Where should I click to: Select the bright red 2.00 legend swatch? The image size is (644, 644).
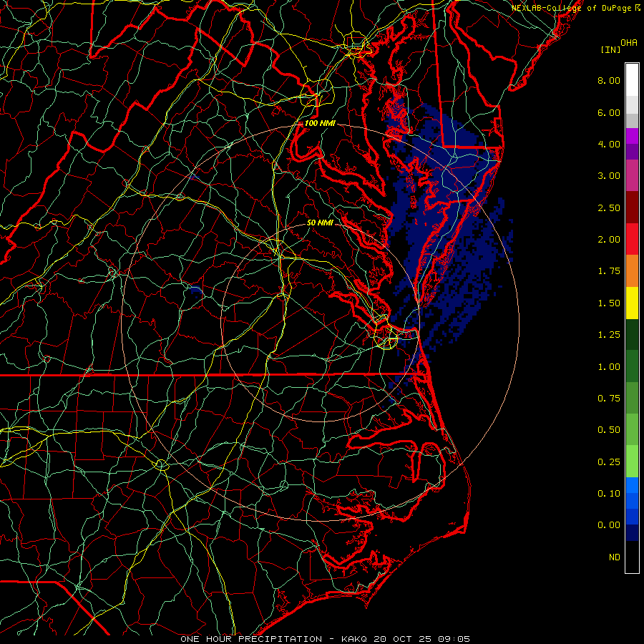[632, 239]
